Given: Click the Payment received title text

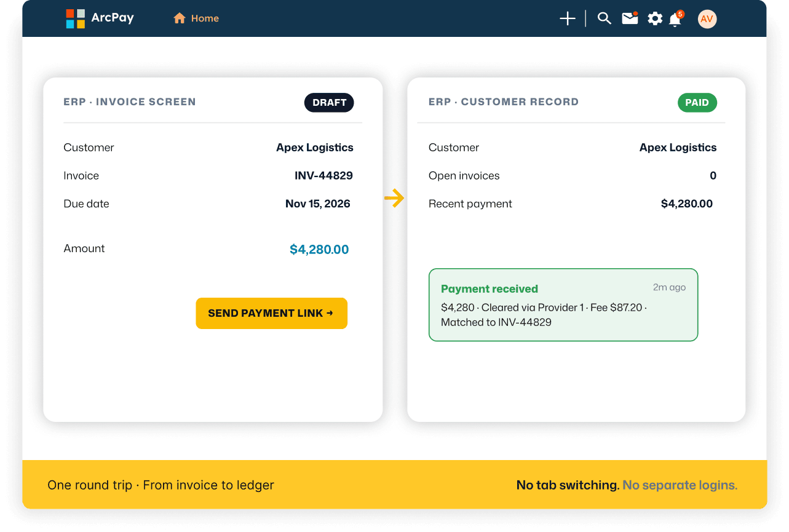Looking at the screenshot, I should coord(490,289).
